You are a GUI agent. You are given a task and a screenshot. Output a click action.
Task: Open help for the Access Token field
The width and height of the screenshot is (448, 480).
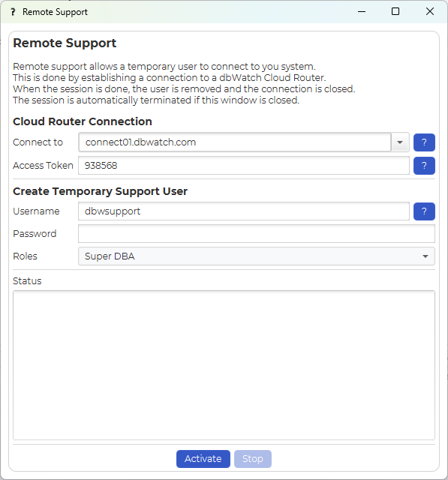coord(424,166)
